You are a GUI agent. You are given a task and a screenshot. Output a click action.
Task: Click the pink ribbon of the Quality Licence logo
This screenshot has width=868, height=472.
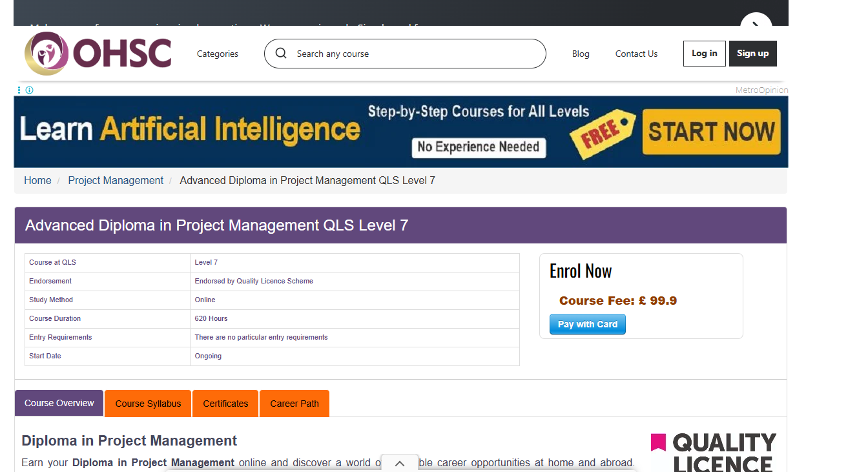[659, 442]
